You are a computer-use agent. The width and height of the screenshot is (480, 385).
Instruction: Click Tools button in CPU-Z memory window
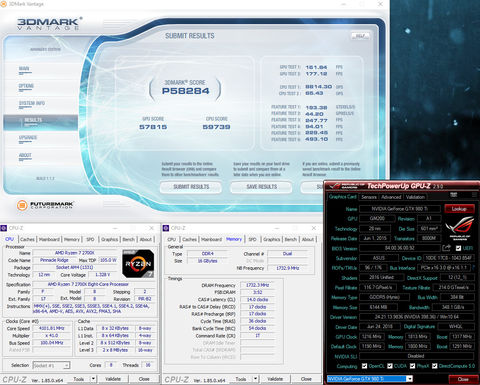241,379
